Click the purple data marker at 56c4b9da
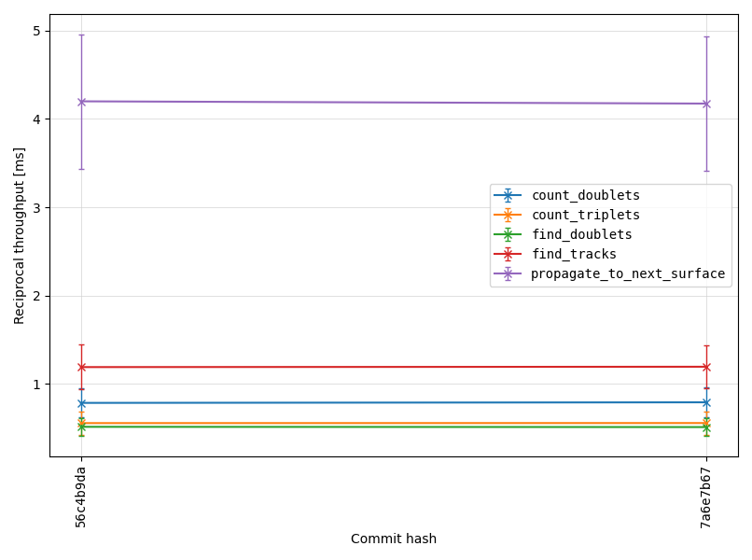This screenshot has width=752, height=560. tap(81, 102)
